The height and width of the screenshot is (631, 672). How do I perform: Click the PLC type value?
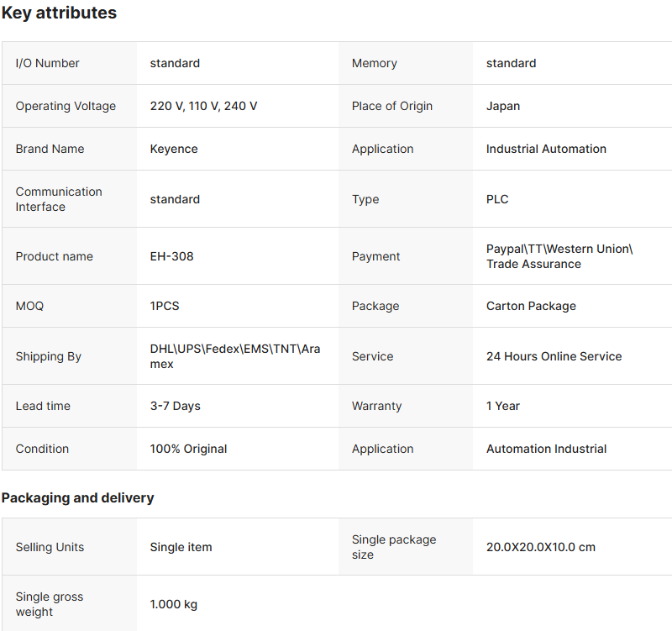point(497,199)
